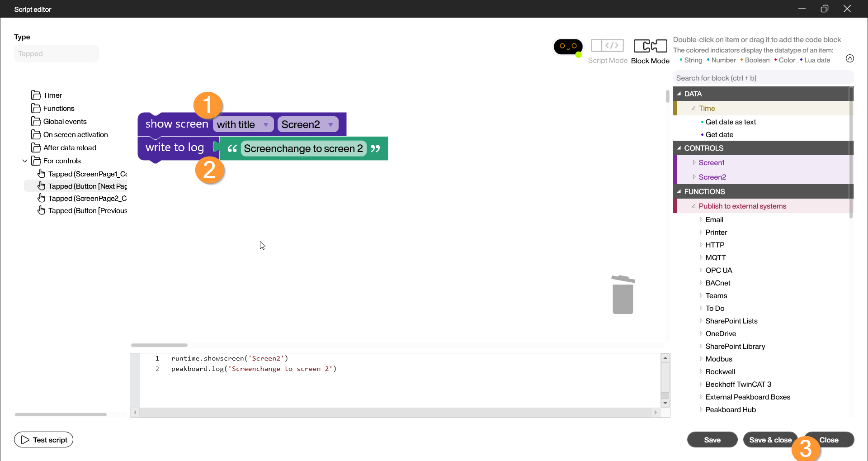The height and width of the screenshot is (461, 868).
Task: Expand the MQTT functions entry
Action: click(701, 257)
